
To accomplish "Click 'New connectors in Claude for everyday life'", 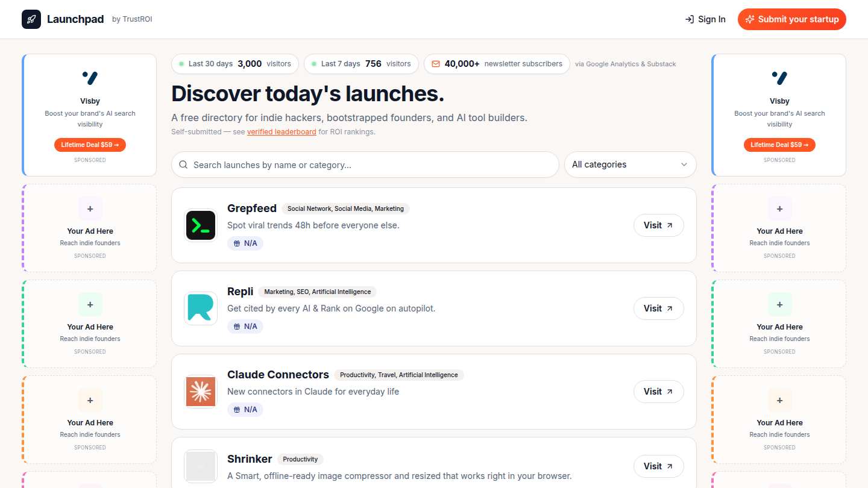I will (x=313, y=392).
